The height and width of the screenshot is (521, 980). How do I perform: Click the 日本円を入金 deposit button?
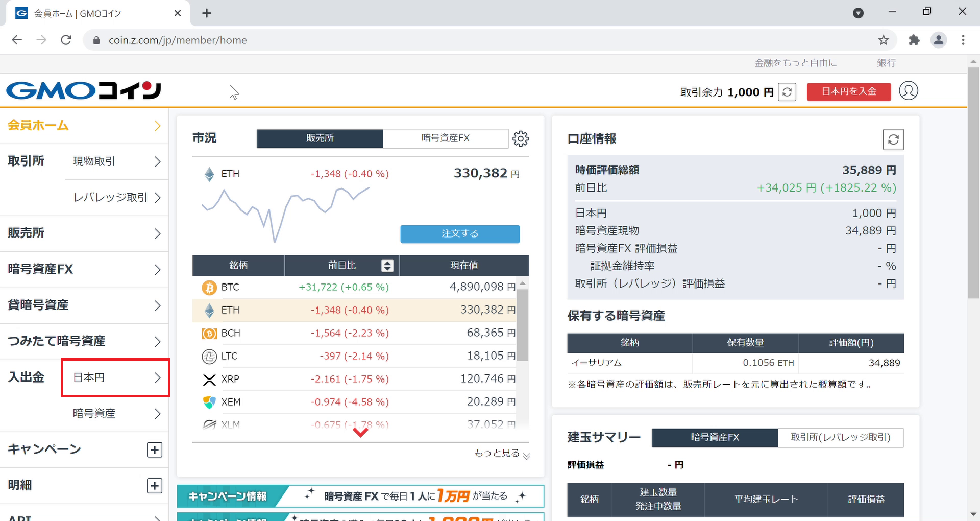click(848, 91)
